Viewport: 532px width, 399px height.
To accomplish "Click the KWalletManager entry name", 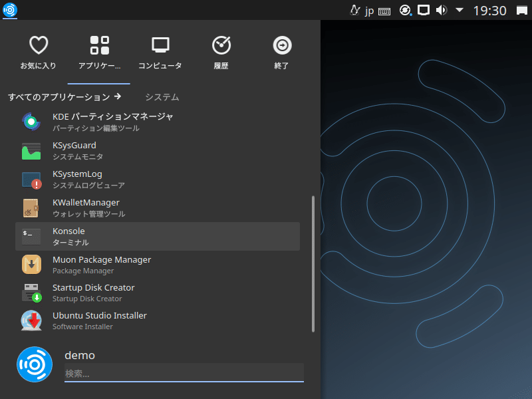I will pyautogui.click(x=86, y=203).
